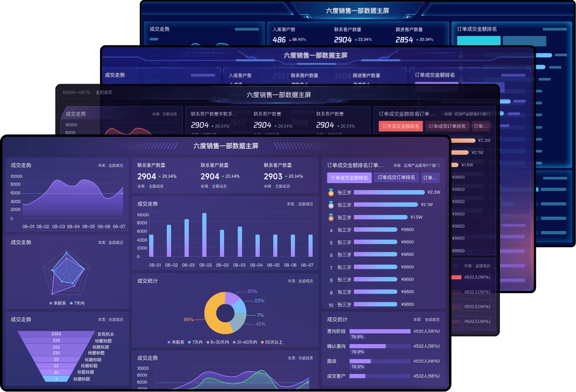Screen dimensions: 576x392
Task: Click 联系客户数量字数多… heading in third window
Action: (214, 114)
